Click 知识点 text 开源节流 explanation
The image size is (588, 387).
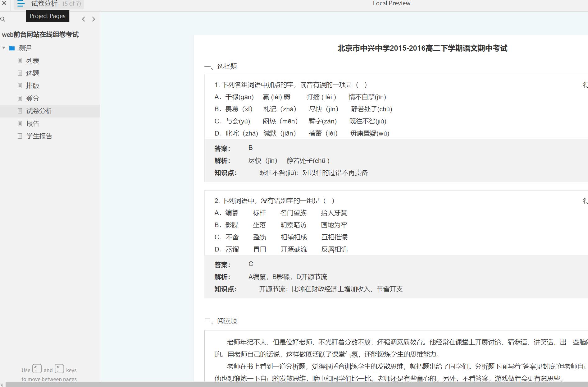(331, 289)
